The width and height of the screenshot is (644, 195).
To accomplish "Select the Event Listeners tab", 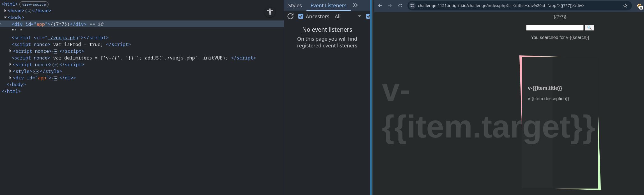I will coord(328,6).
